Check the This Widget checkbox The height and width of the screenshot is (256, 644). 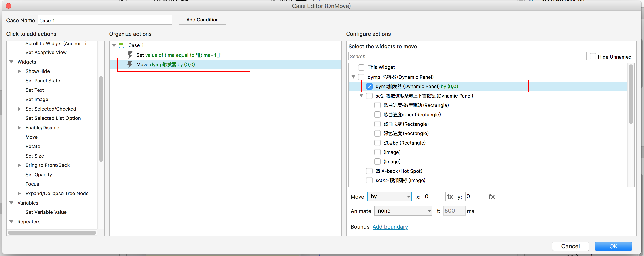[x=361, y=67]
